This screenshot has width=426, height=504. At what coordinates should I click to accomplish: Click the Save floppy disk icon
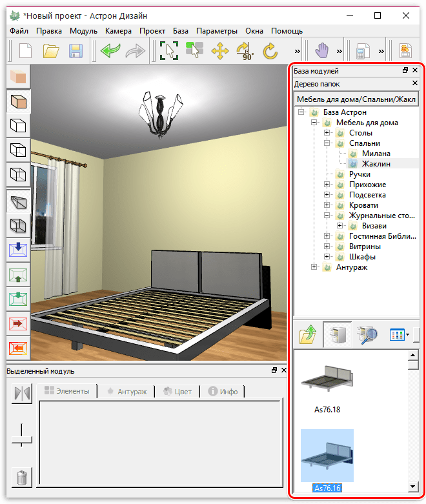pyautogui.click(x=76, y=52)
